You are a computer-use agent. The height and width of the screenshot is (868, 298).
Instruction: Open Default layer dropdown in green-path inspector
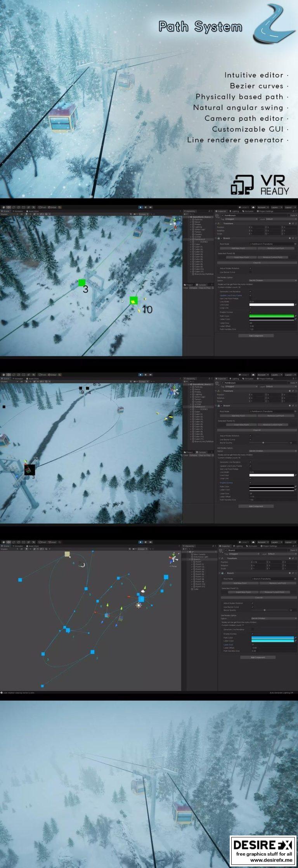click(281, 219)
